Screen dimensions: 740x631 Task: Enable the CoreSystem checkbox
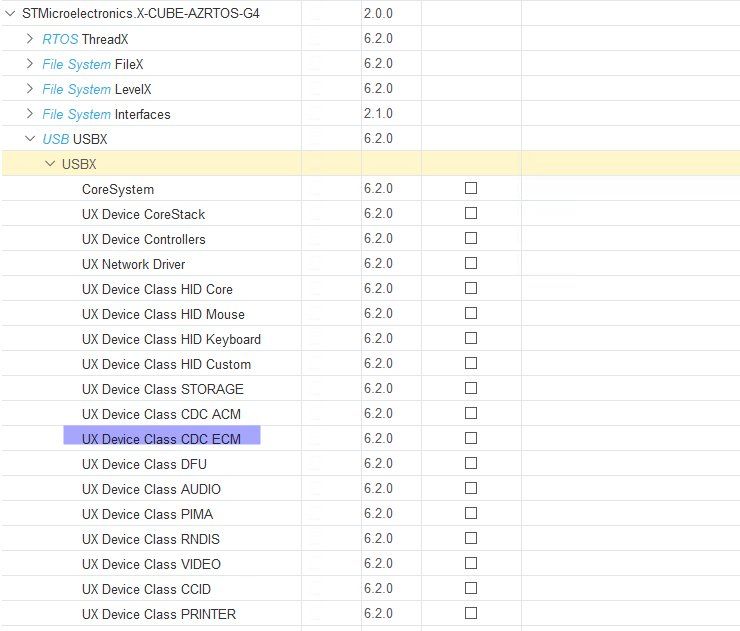coord(471,188)
